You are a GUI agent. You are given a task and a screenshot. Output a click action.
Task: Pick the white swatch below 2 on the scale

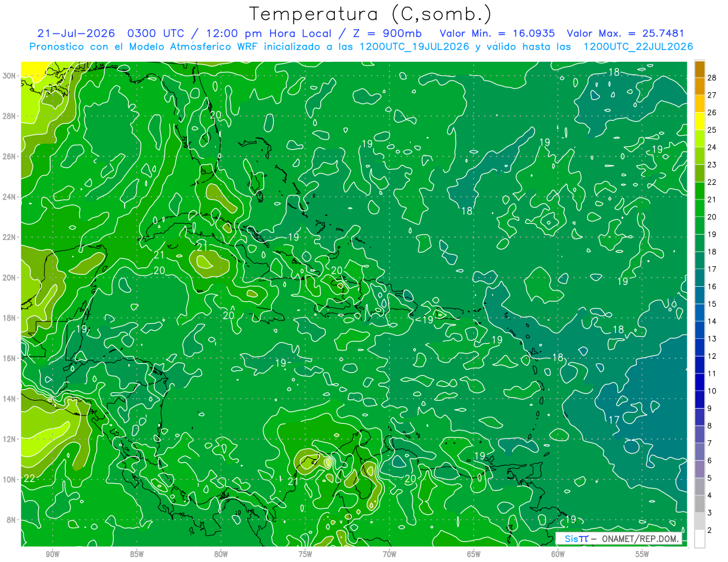point(699,539)
